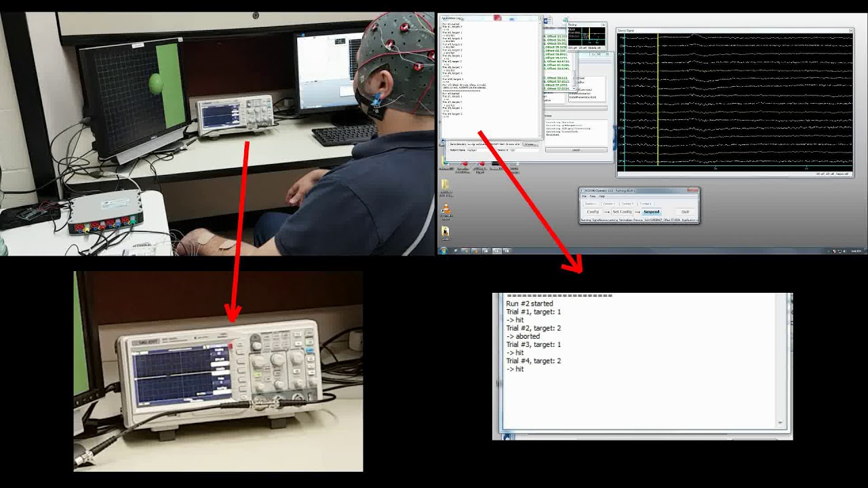Click the Suspend button in Operator
Viewport: 868px width, 488px height.
point(651,211)
